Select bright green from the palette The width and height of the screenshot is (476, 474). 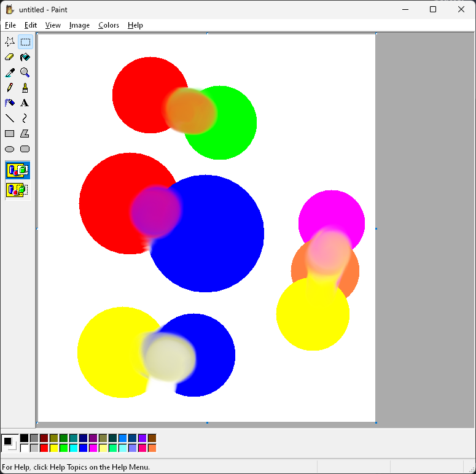pos(63,448)
